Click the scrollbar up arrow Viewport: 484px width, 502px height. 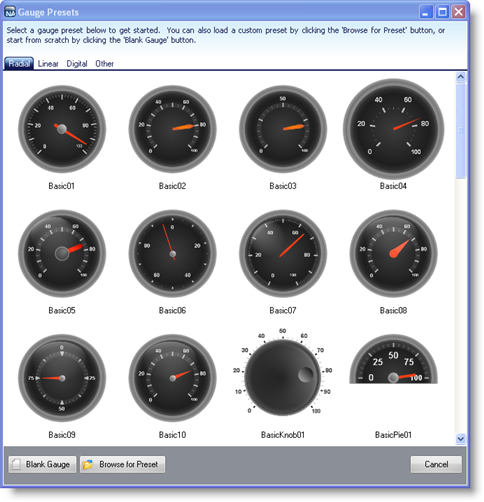point(461,77)
